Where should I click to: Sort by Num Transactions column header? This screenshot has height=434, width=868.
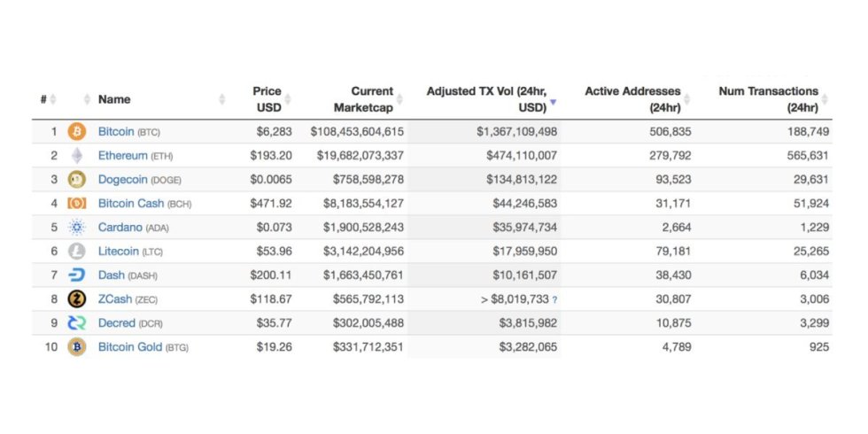click(x=768, y=99)
